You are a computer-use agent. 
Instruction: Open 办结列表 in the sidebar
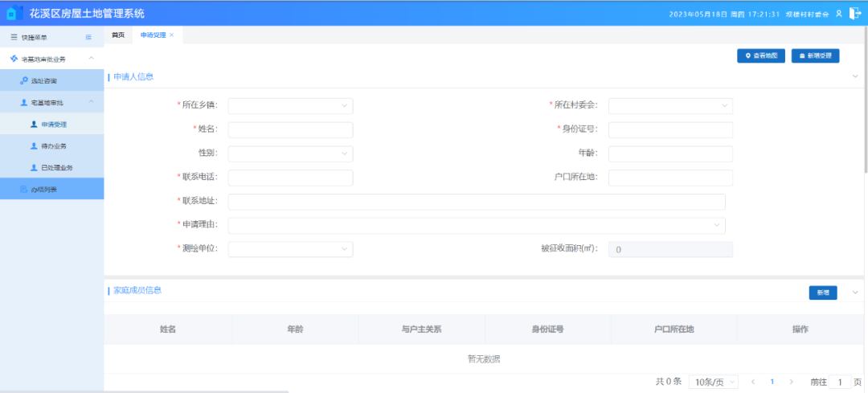click(43, 189)
